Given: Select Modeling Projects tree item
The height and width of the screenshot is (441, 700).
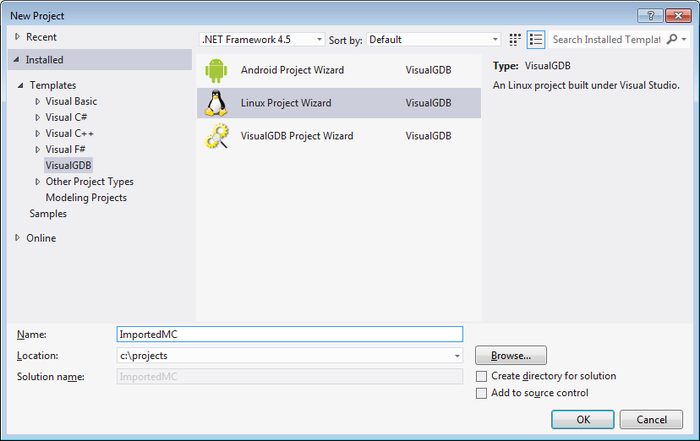Looking at the screenshot, I should click(x=86, y=198).
